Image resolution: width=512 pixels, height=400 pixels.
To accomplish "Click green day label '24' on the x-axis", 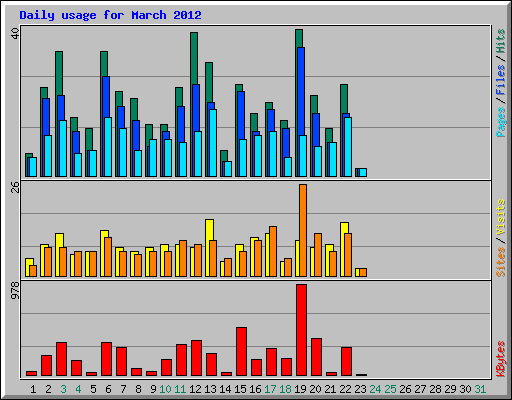I will (375, 389).
